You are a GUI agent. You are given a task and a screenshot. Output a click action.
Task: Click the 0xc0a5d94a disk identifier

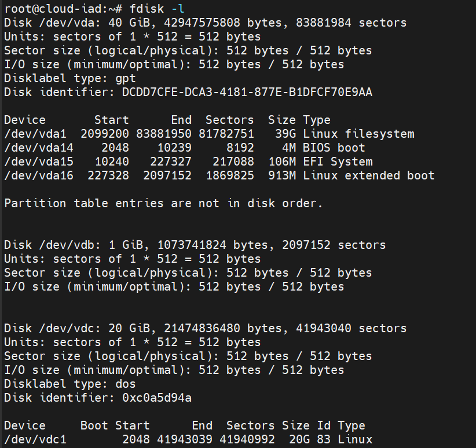[157, 398]
